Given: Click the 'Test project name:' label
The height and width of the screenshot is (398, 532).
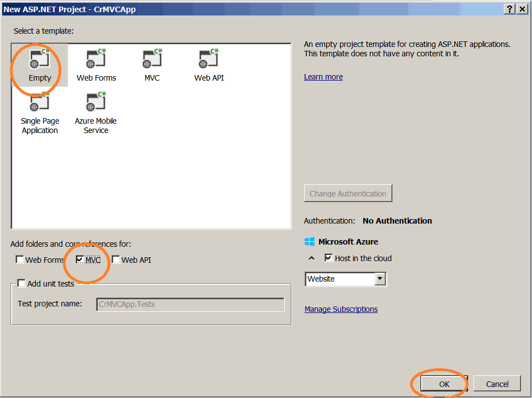Looking at the screenshot, I should point(50,304).
